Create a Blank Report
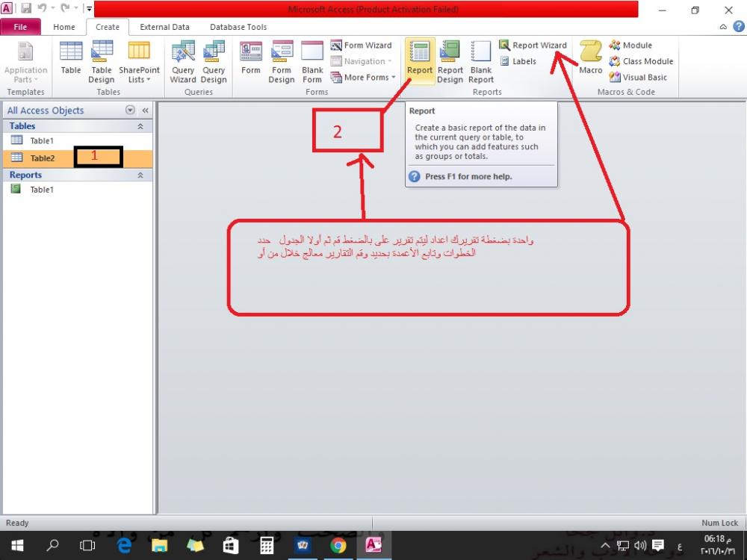This screenshot has width=747, height=560. pos(480,63)
